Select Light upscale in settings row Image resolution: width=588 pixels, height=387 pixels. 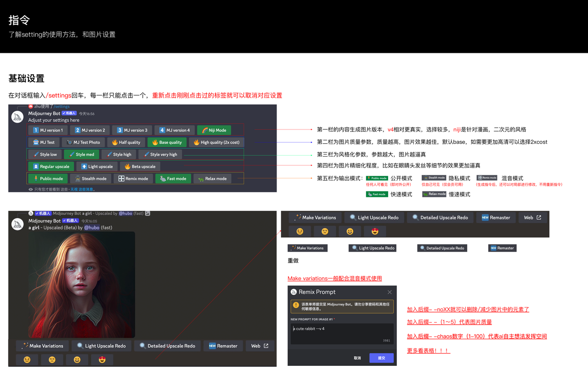[97, 167]
